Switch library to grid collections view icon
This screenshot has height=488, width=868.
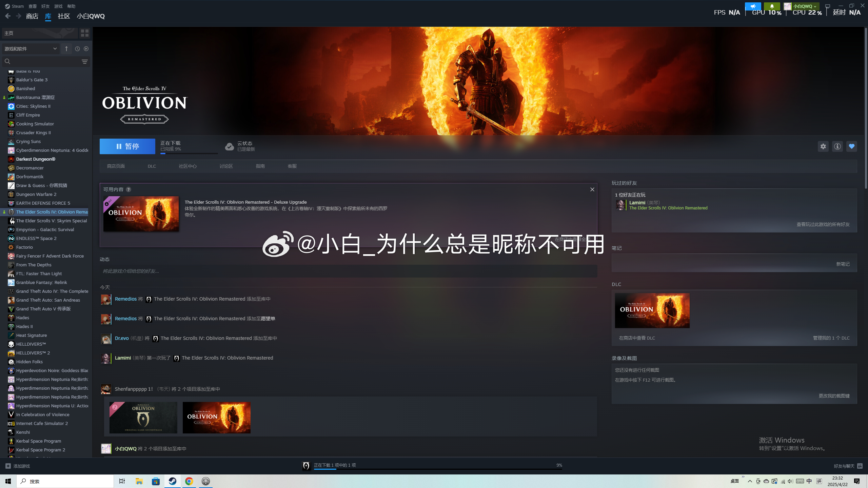point(84,33)
